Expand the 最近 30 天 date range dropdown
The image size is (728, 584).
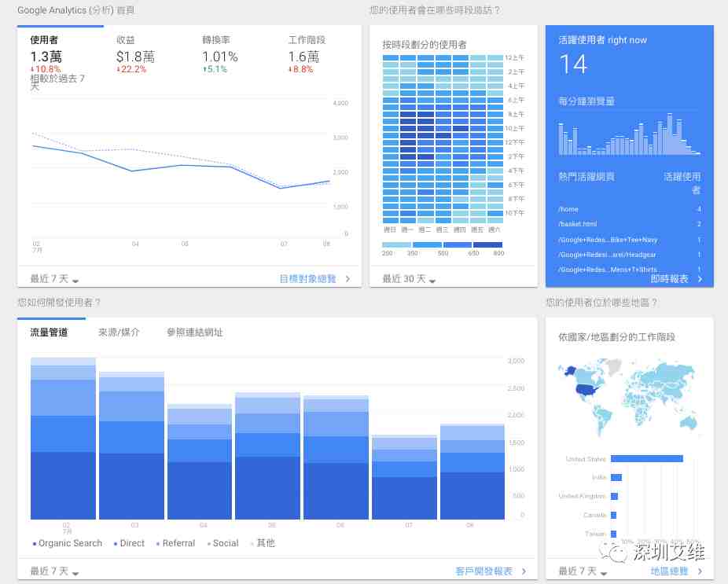[x=409, y=279]
